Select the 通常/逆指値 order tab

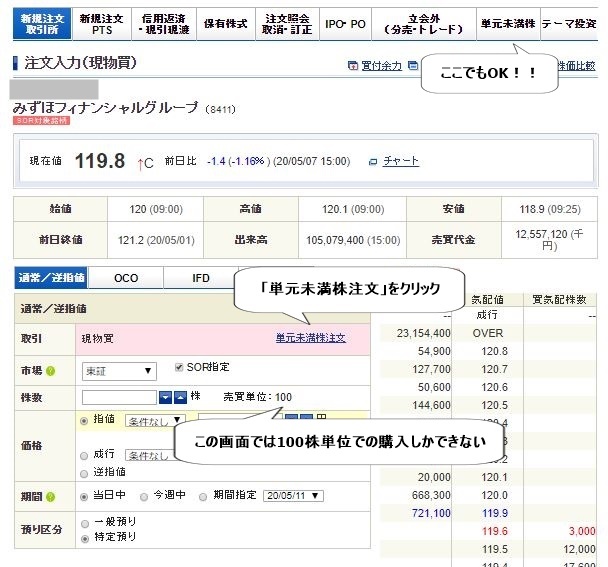click(51, 278)
